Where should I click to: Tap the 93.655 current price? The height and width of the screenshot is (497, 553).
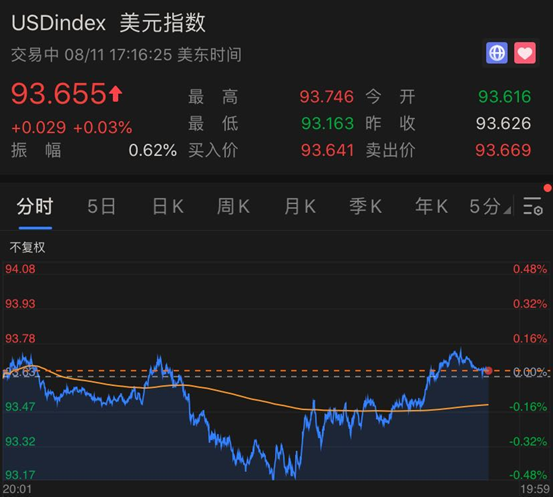pos(59,94)
